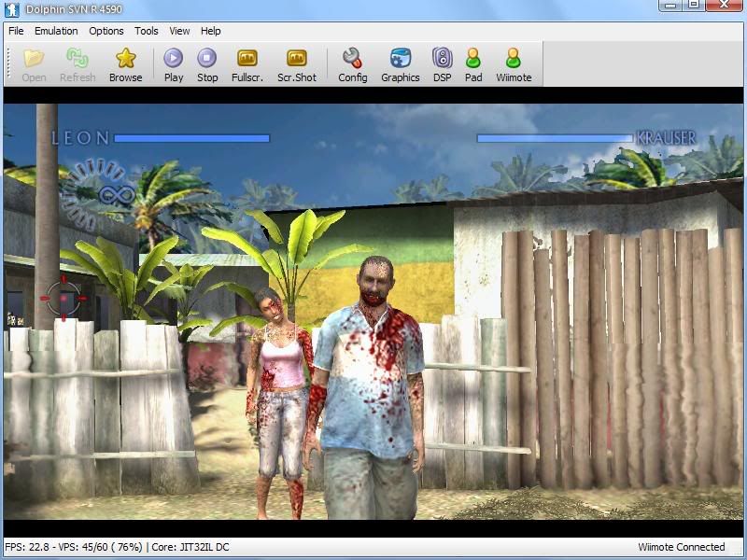Open the Emulation menu
The height and width of the screenshot is (560, 747).
tap(56, 31)
